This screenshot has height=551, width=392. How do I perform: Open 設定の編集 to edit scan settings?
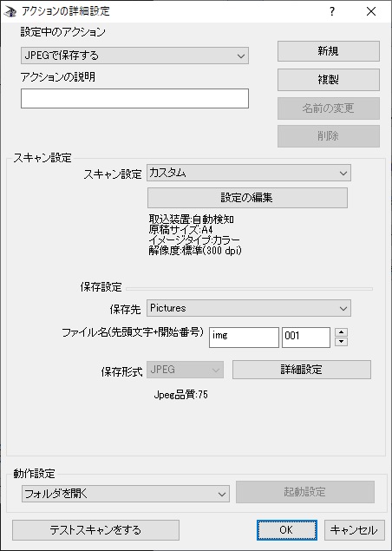pos(247,198)
